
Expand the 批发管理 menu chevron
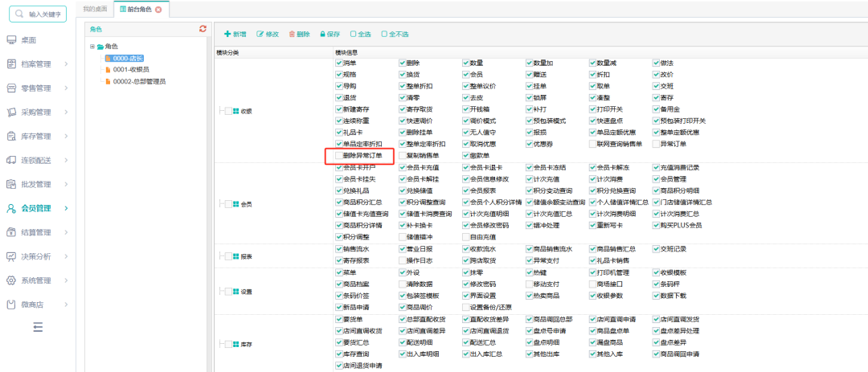[66, 184]
